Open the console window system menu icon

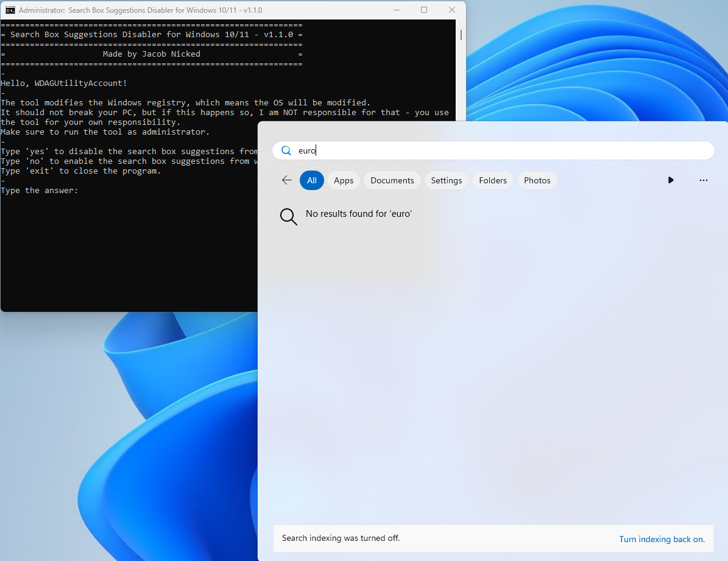tap(10, 10)
